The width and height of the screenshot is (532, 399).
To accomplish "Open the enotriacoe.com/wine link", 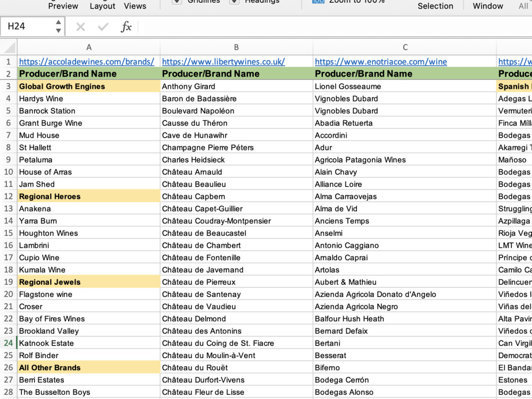I will (381, 61).
